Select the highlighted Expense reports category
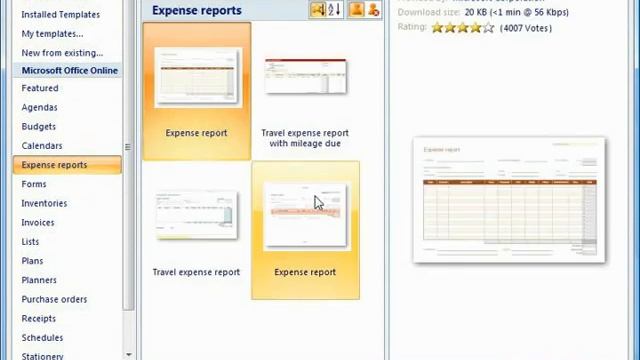This screenshot has width=640, height=360. [67, 165]
